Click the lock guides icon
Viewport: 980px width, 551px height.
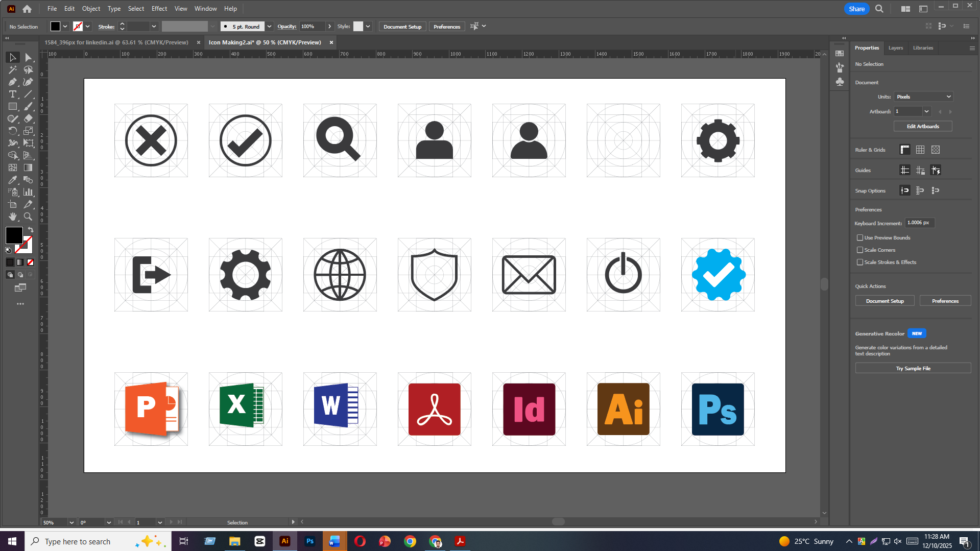(x=920, y=170)
